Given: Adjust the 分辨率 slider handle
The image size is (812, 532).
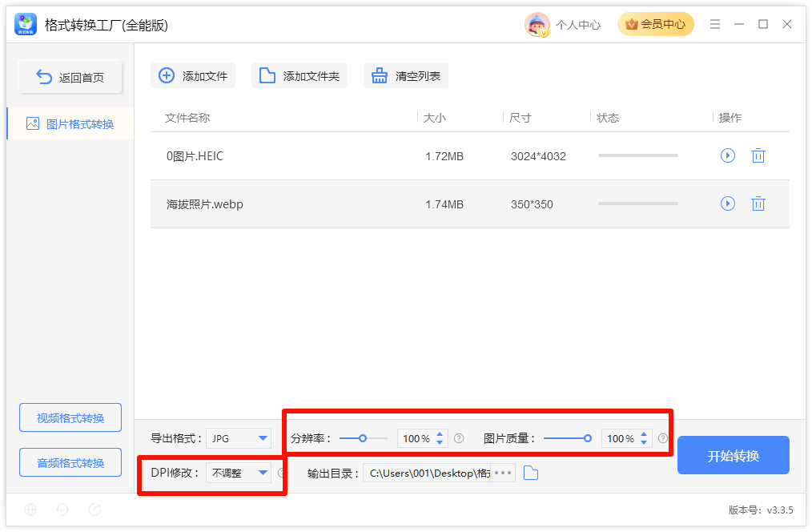Looking at the screenshot, I should pyautogui.click(x=363, y=438).
